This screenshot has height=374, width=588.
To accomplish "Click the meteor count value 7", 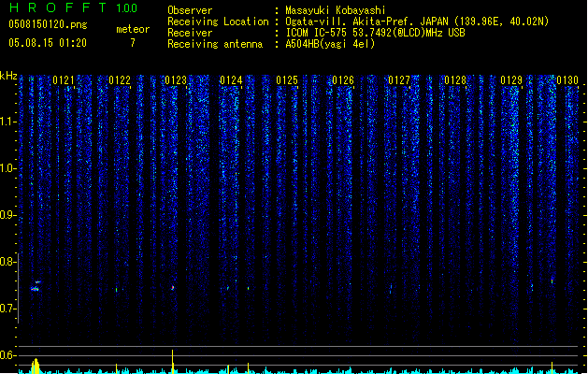I will pyautogui.click(x=133, y=43).
